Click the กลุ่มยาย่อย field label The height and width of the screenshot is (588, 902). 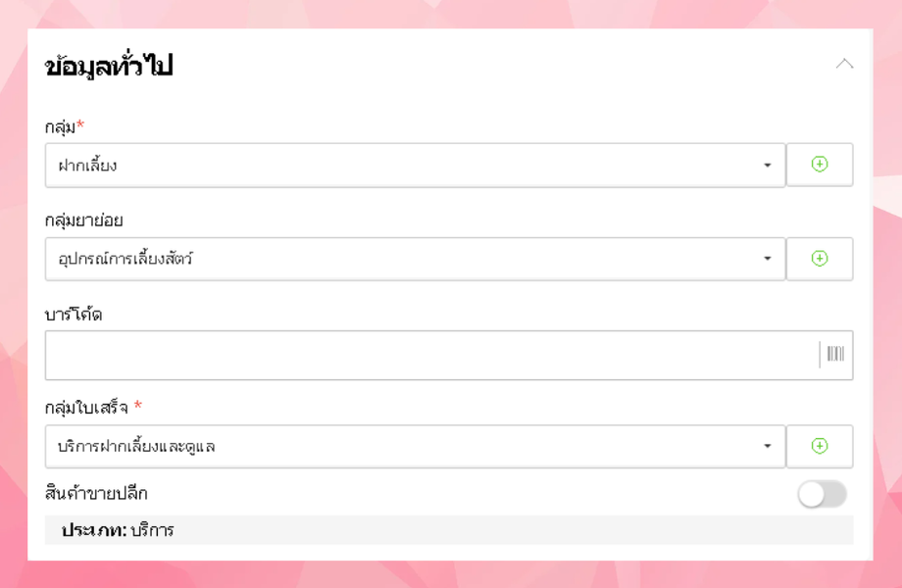83,220
